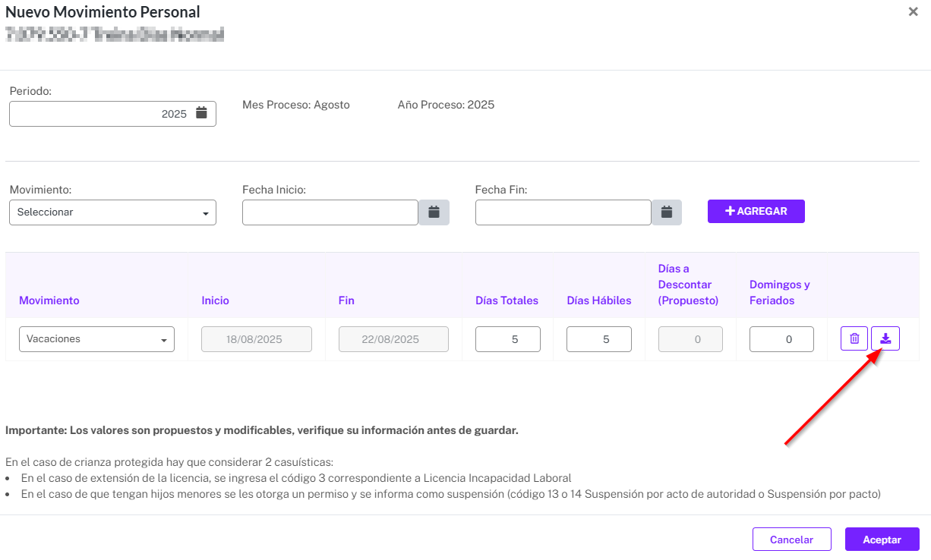931x560 pixels.
Task: Expand the Movimiento Seleccionar dropdown
Action: tap(112, 212)
